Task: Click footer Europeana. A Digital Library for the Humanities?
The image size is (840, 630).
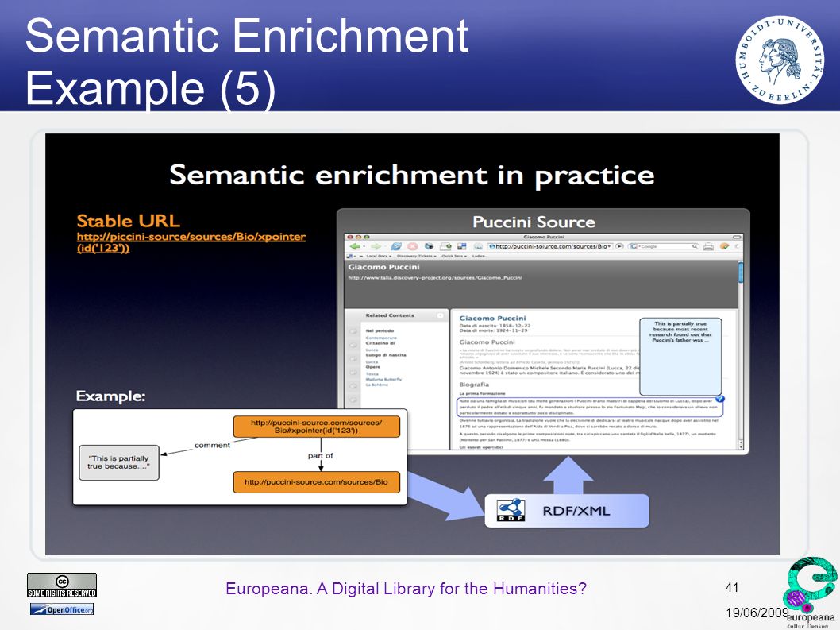Action: 406,588
